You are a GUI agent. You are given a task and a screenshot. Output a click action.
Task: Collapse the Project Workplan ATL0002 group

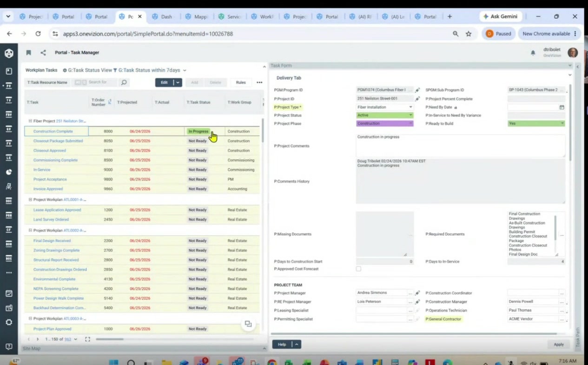30,230
